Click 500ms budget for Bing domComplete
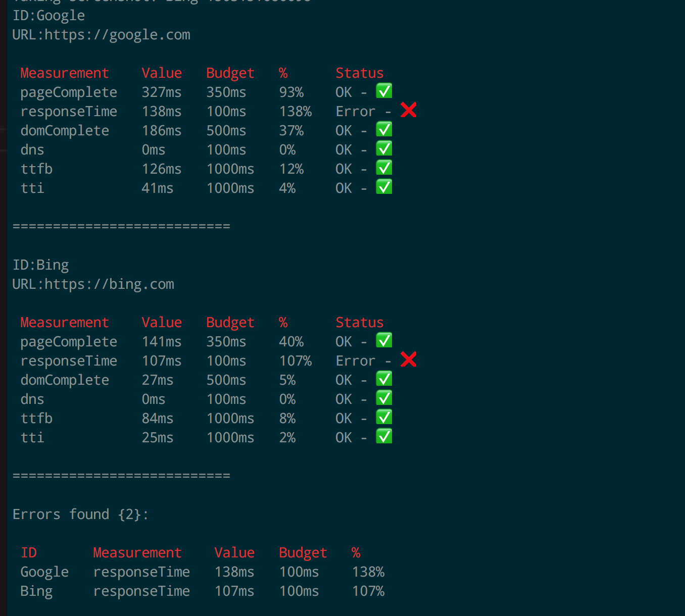Image resolution: width=685 pixels, height=616 pixels. (x=226, y=380)
